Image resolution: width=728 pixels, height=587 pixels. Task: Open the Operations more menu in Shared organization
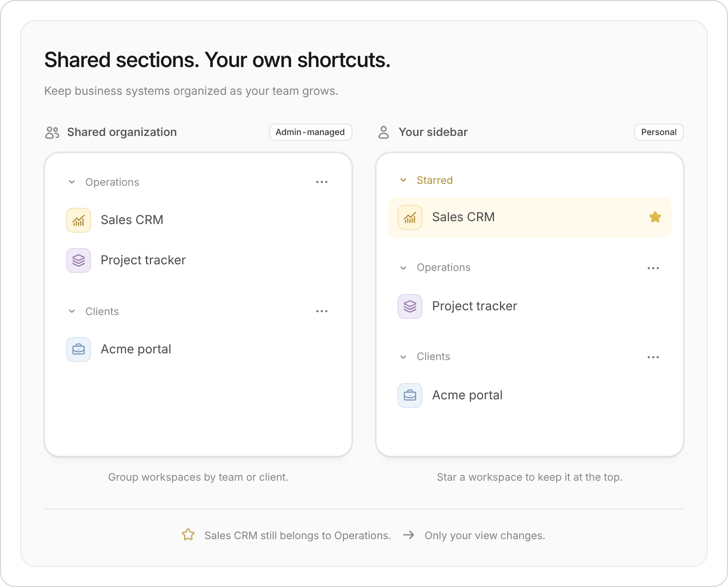pos(322,182)
